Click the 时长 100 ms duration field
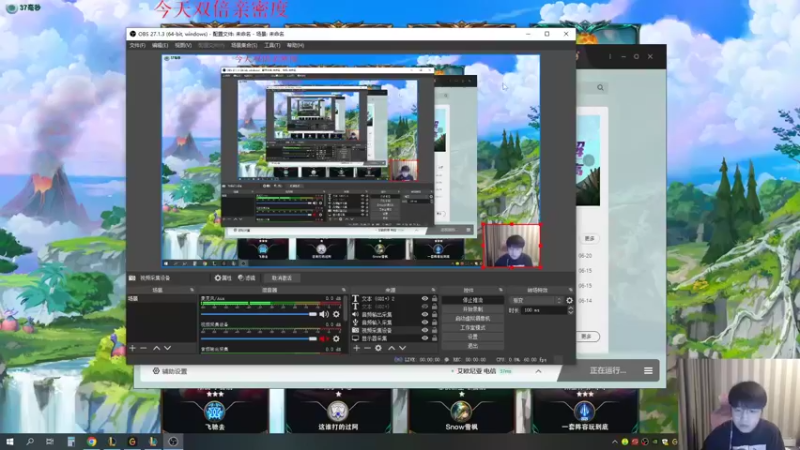 (544, 310)
